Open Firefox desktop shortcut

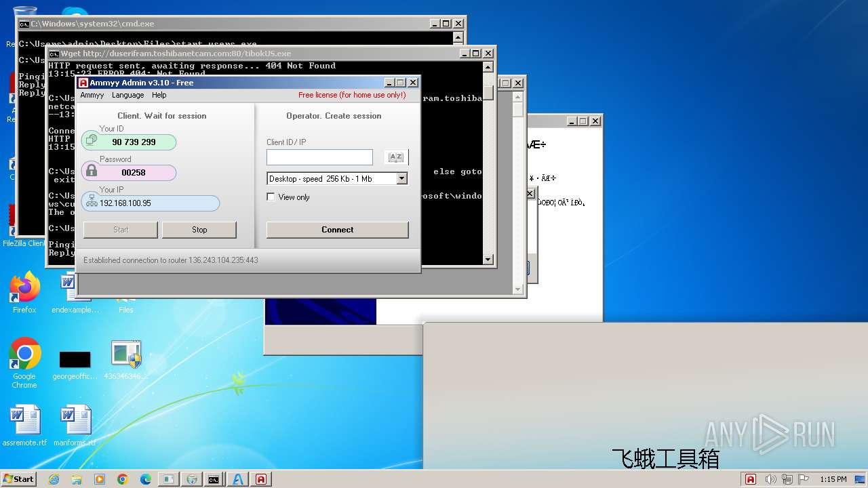point(24,293)
